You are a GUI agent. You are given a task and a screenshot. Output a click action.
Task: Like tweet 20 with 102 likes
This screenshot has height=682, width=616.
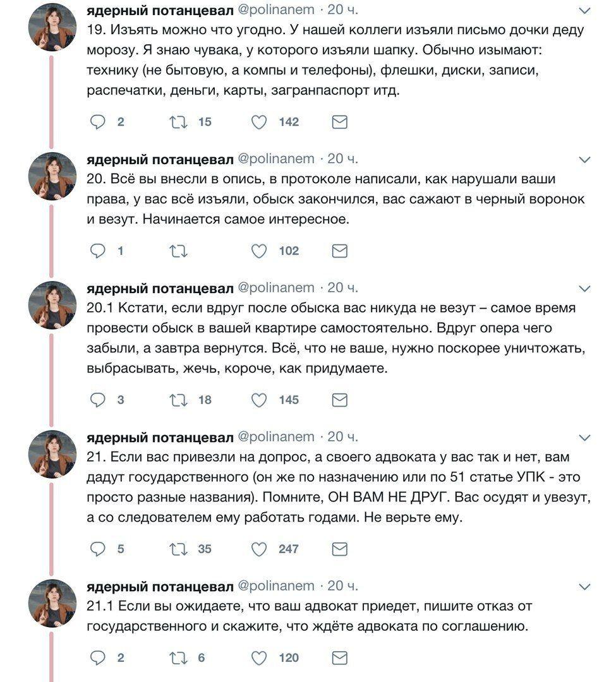259,251
